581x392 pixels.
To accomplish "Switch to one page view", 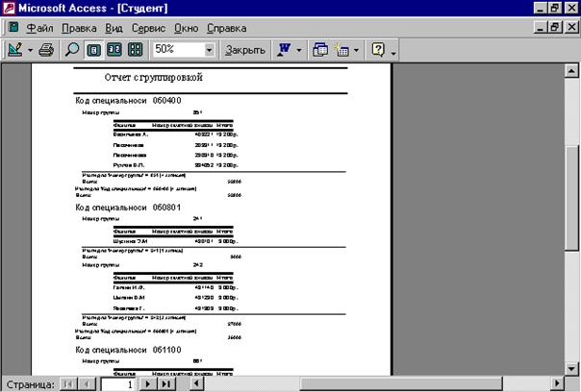I will pyautogui.click(x=94, y=49).
